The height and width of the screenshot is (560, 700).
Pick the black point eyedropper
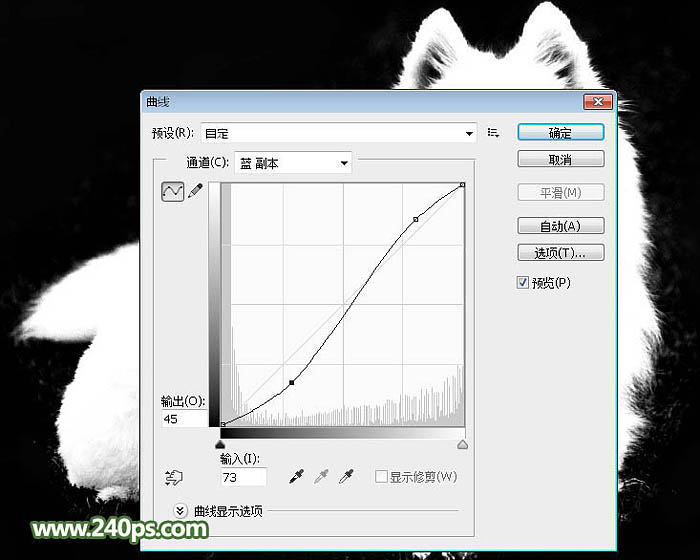(x=296, y=476)
